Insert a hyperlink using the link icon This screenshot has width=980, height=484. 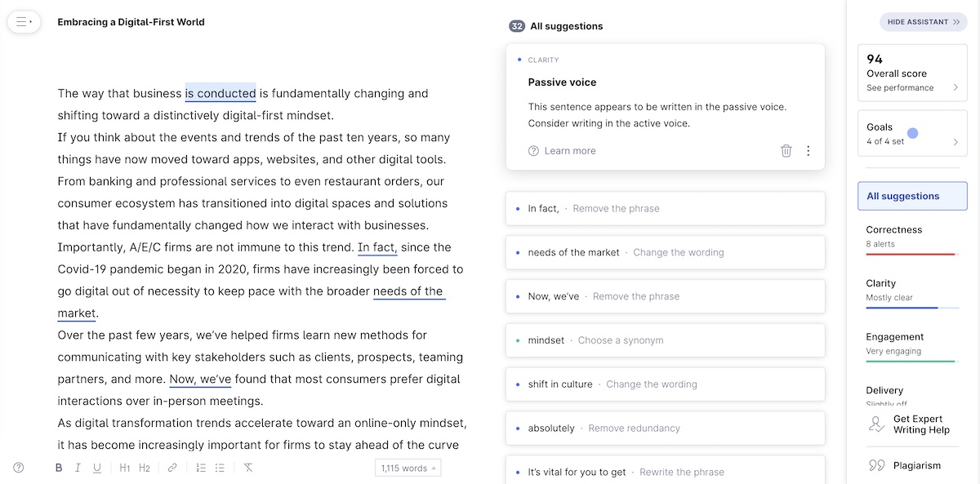click(x=171, y=467)
